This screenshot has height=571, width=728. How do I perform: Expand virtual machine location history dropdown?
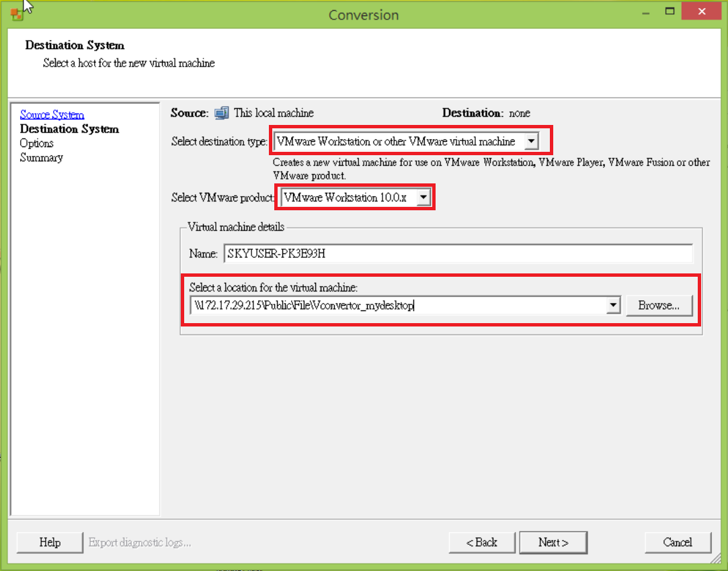[x=613, y=305]
